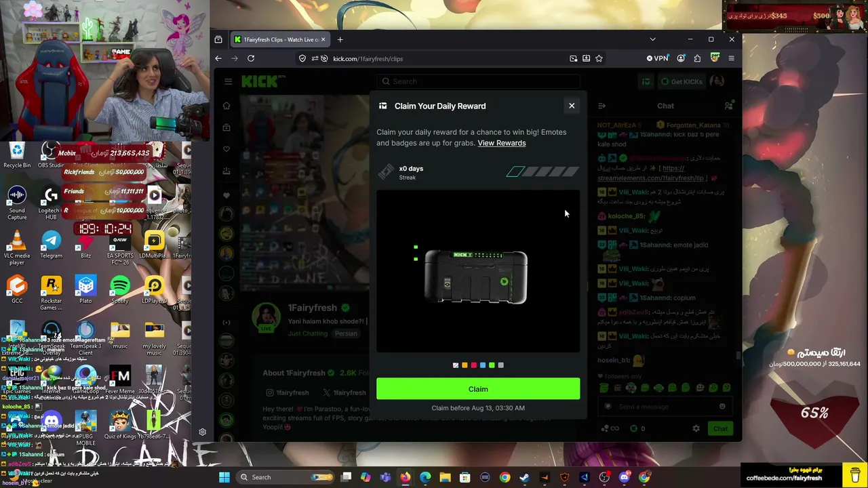Open the Microsoft Store taskbar icon
Screen dimensions: 868x488
pyautogui.click(x=465, y=477)
